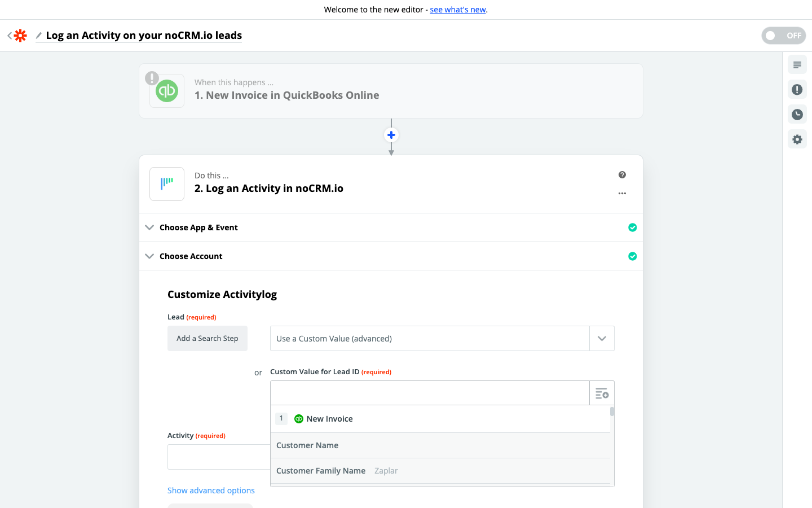Expand the Choose Account section
812x508 pixels.
pyautogui.click(x=191, y=256)
